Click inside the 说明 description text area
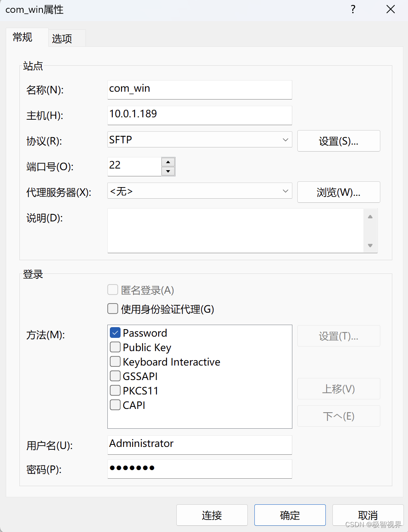 (x=235, y=230)
